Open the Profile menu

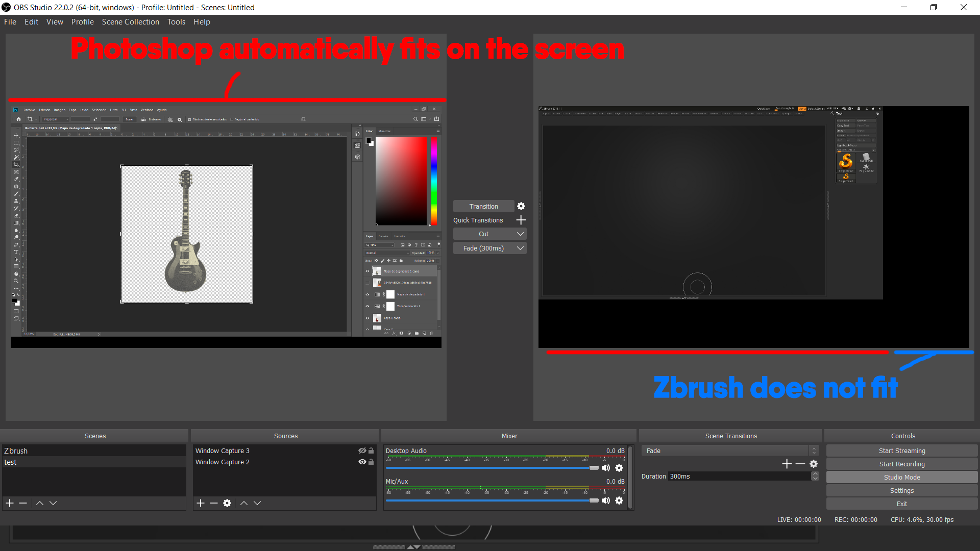point(82,21)
